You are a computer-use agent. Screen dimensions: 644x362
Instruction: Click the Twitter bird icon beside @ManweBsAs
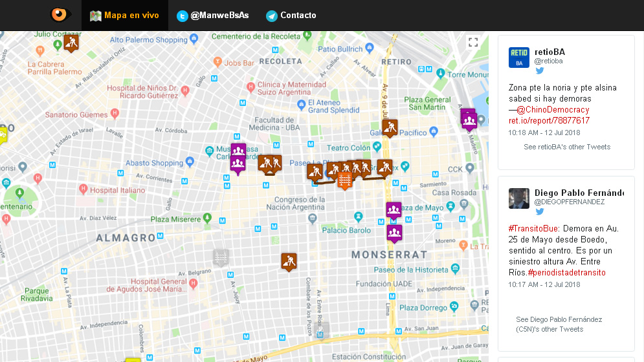point(183,16)
